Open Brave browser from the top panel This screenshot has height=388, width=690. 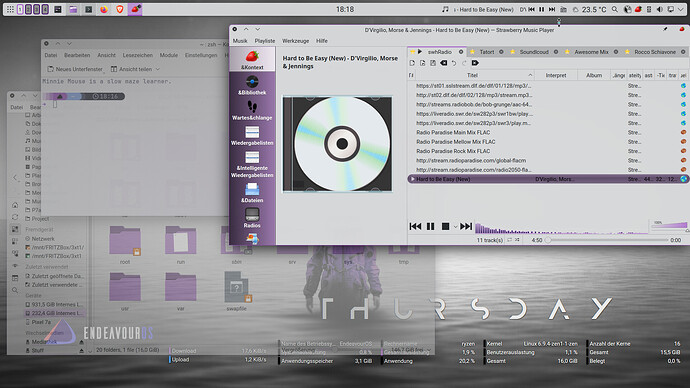pos(120,9)
